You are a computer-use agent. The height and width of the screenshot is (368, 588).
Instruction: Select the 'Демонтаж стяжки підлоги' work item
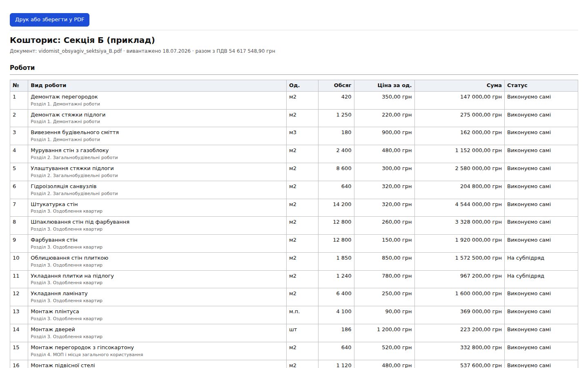68,115
